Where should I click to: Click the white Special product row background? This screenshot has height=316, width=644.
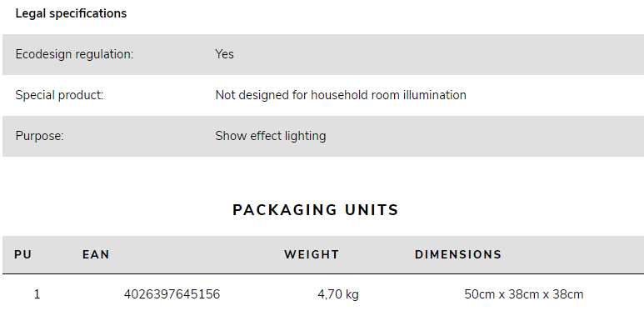(x=323, y=95)
